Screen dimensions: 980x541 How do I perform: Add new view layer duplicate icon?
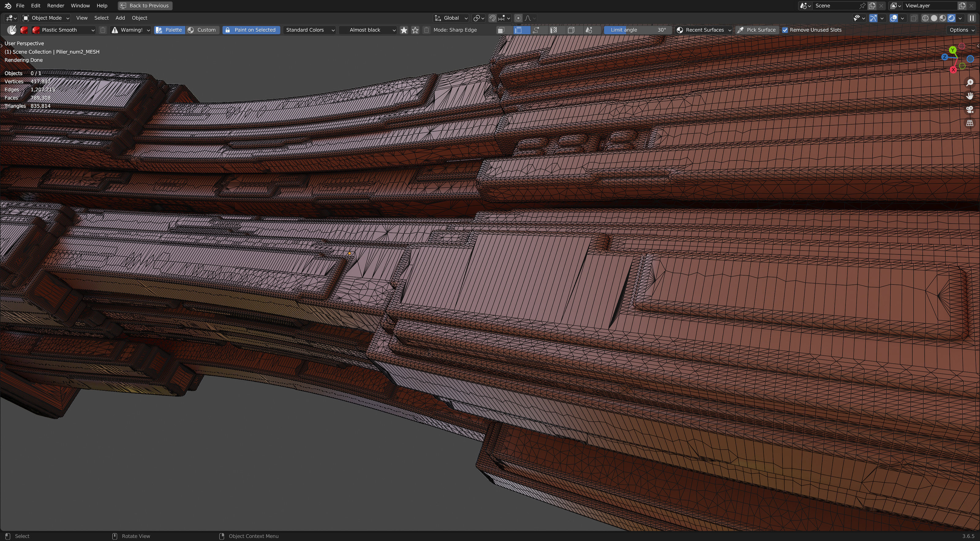click(x=962, y=6)
